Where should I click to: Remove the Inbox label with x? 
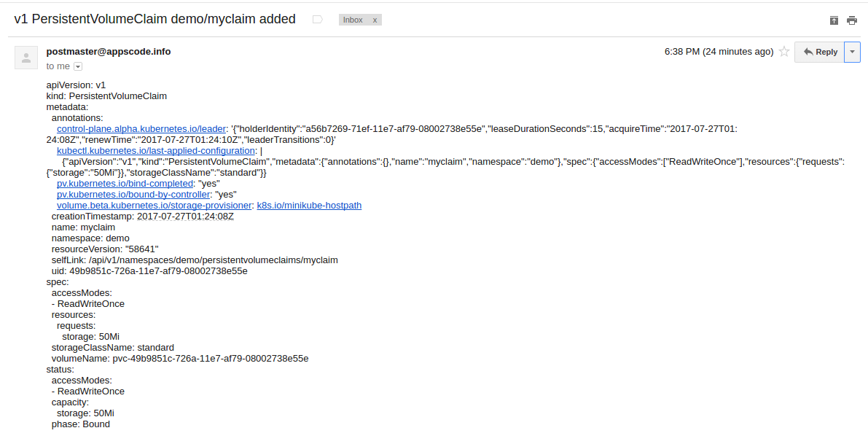pos(375,20)
